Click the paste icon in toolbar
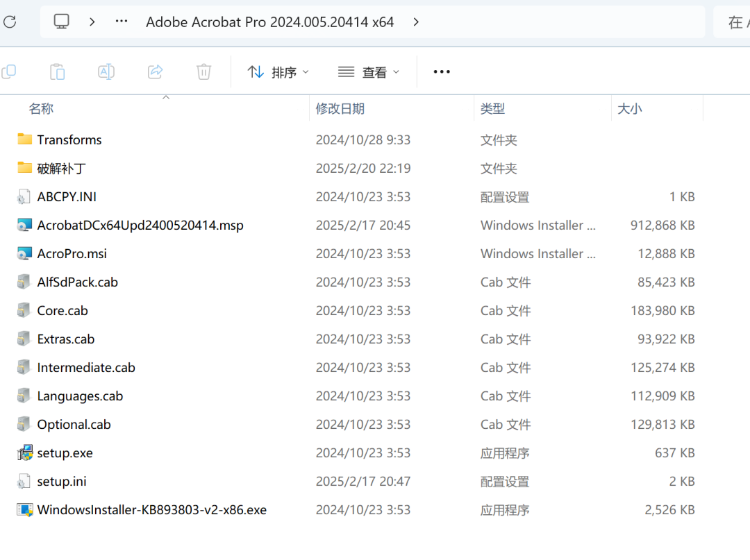 58,71
